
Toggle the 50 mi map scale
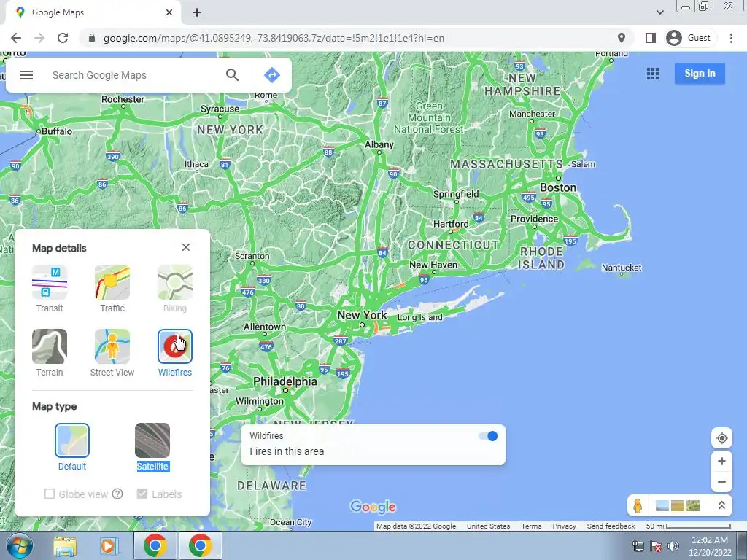pyautogui.click(x=689, y=526)
